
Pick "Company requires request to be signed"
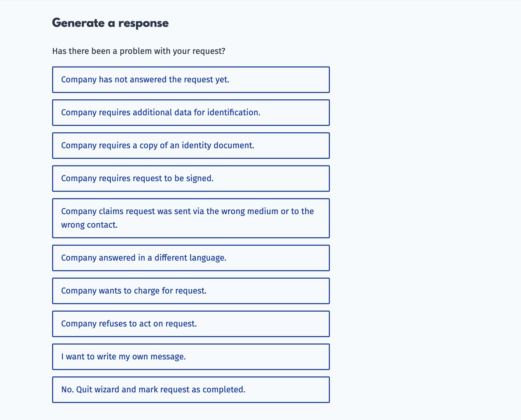click(191, 178)
